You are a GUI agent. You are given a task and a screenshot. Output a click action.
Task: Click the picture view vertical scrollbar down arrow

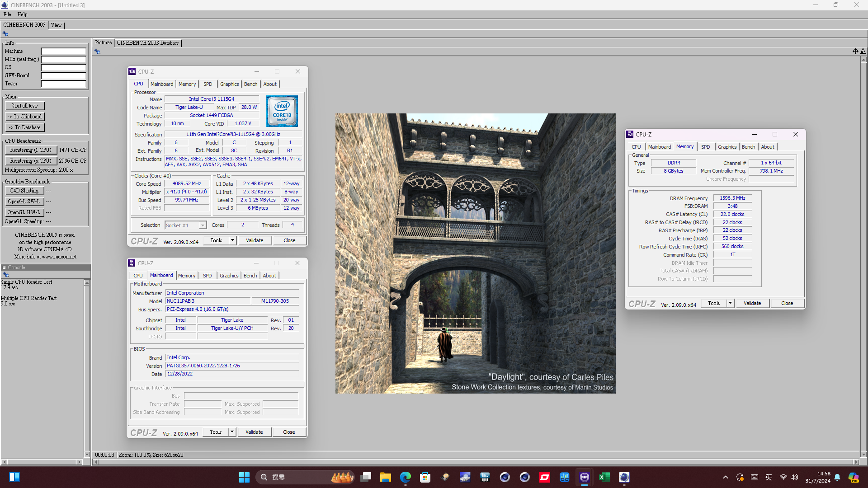[x=863, y=455]
